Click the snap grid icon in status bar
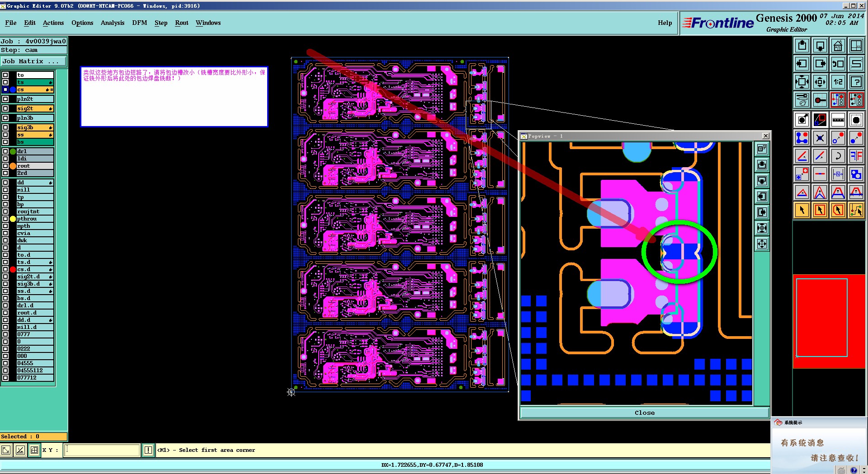This screenshot has height=474, width=868. (34, 450)
